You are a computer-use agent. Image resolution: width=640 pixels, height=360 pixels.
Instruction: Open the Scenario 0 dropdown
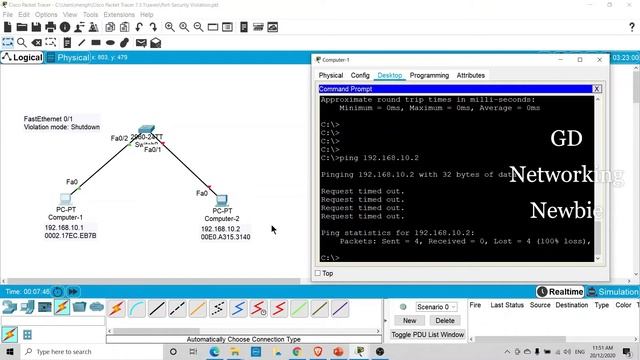click(436, 307)
